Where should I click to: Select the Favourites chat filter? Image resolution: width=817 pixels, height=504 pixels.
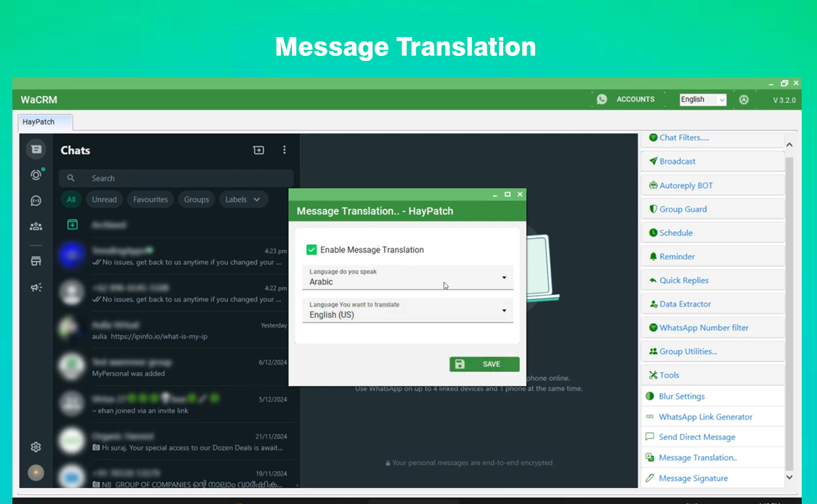(150, 200)
